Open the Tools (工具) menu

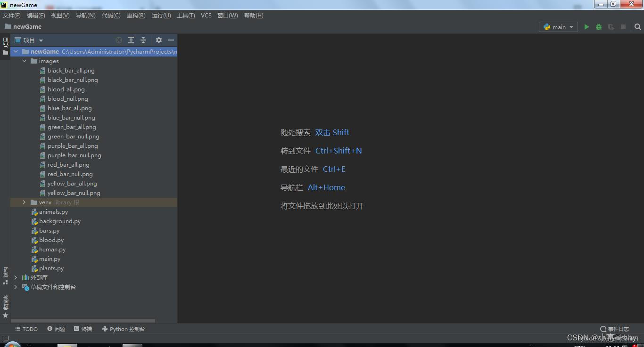[x=186, y=16]
